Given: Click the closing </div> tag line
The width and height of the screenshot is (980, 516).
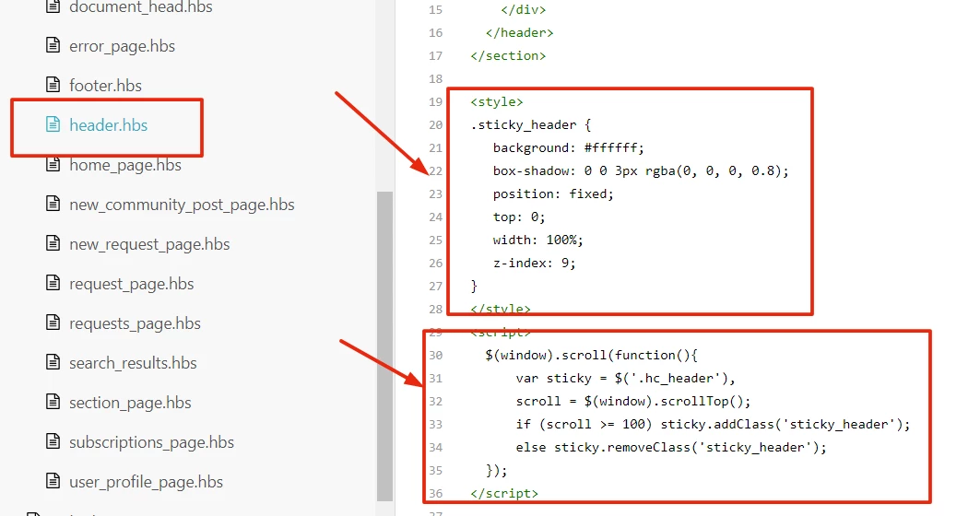Looking at the screenshot, I should [523, 10].
